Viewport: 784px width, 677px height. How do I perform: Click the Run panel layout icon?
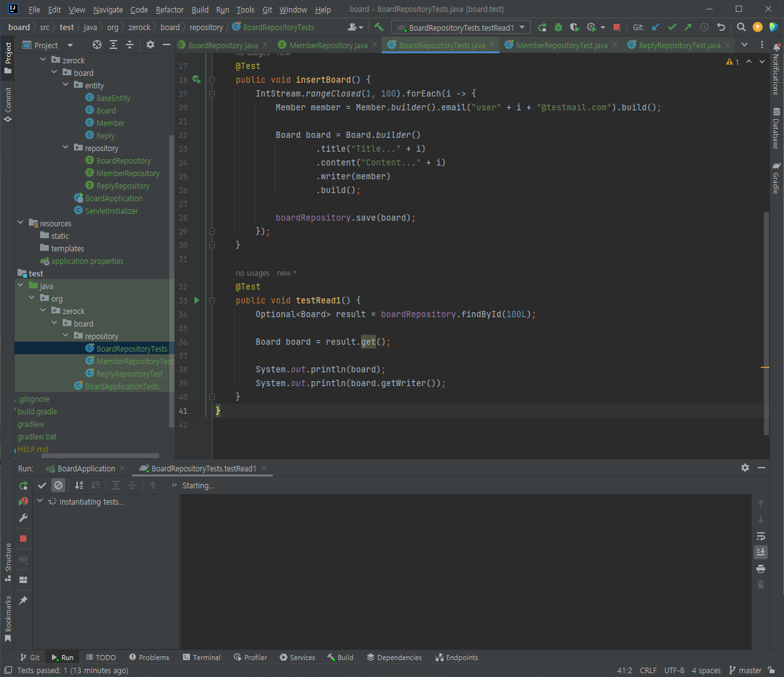[x=23, y=580]
